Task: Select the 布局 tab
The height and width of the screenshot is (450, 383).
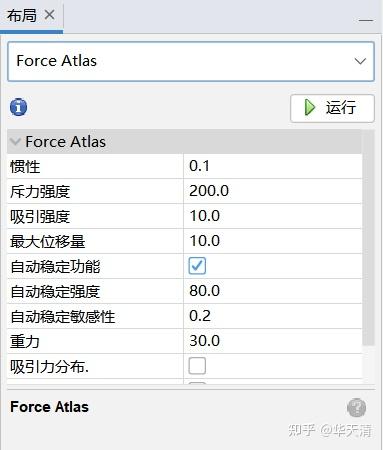Action: [22, 15]
